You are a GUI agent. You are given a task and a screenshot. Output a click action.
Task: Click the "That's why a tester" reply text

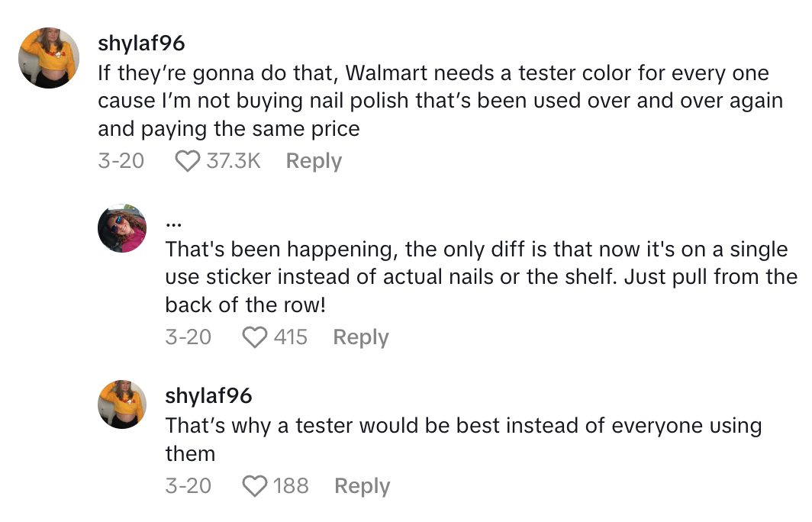click(462, 439)
